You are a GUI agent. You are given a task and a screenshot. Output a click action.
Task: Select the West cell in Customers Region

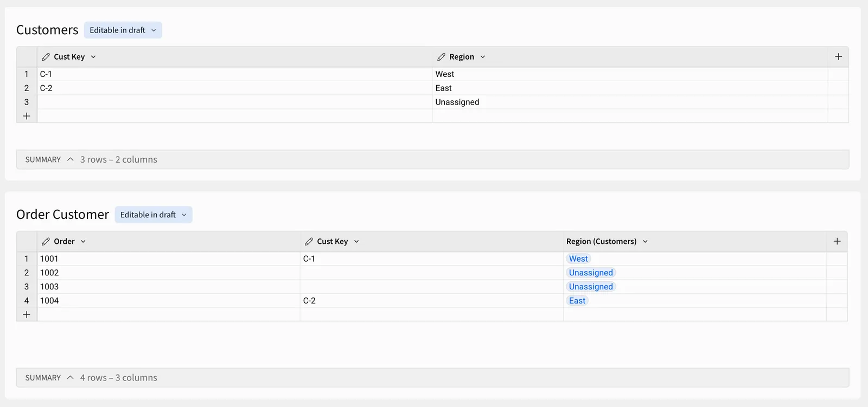point(630,74)
